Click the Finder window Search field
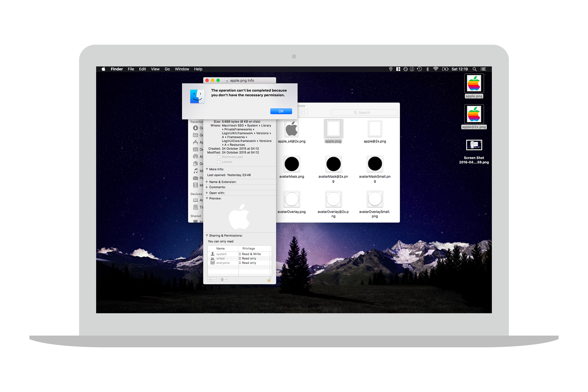The height and width of the screenshot is (392, 588). pyautogui.click(x=364, y=113)
